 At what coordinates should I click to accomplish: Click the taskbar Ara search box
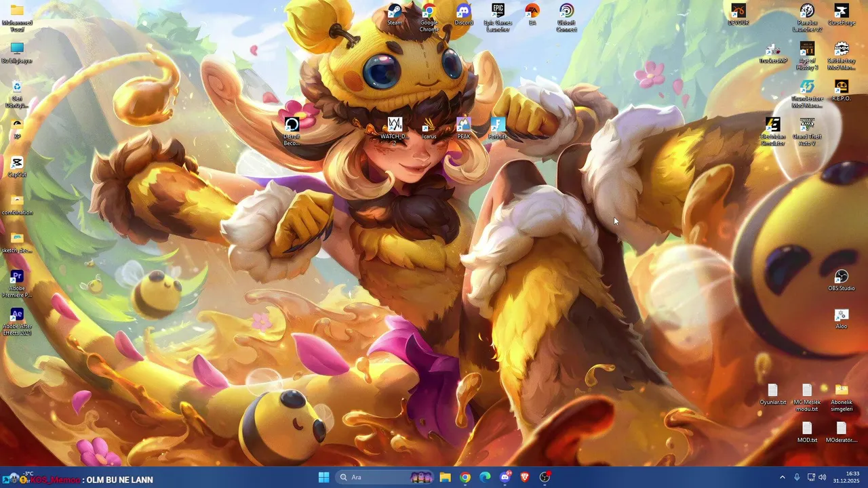click(385, 477)
